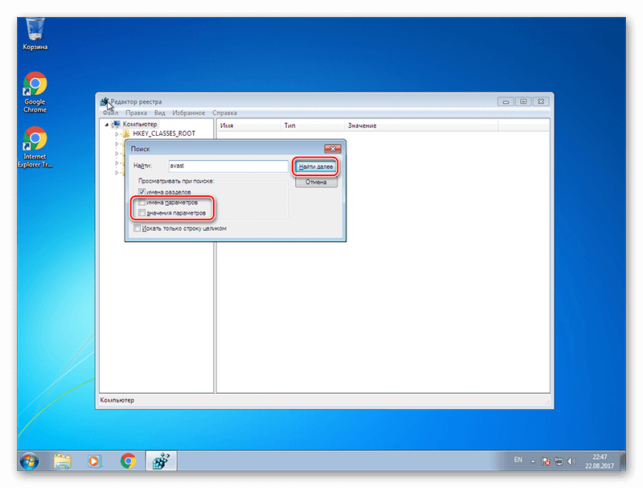Click the Имя column header
This screenshot has height=488, width=643.
point(250,125)
